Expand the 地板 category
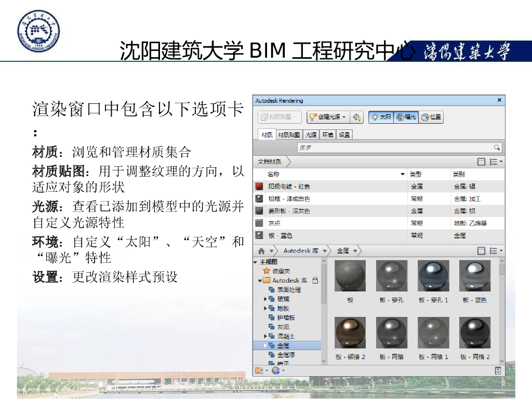The width and height of the screenshot is (532, 399). pos(265,309)
